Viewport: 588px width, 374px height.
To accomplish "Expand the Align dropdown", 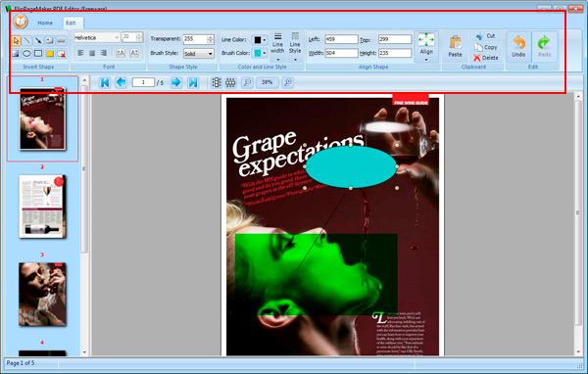I will [426, 47].
